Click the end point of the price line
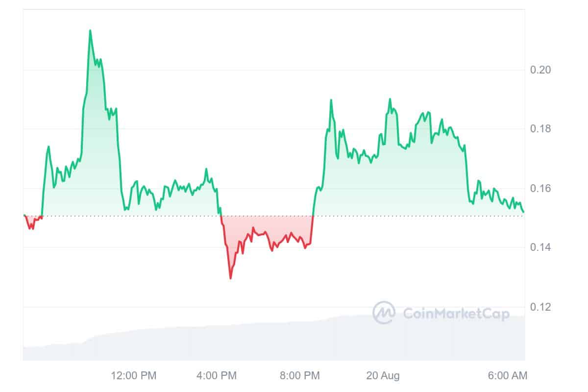This screenshot has height=392, width=588. [524, 212]
